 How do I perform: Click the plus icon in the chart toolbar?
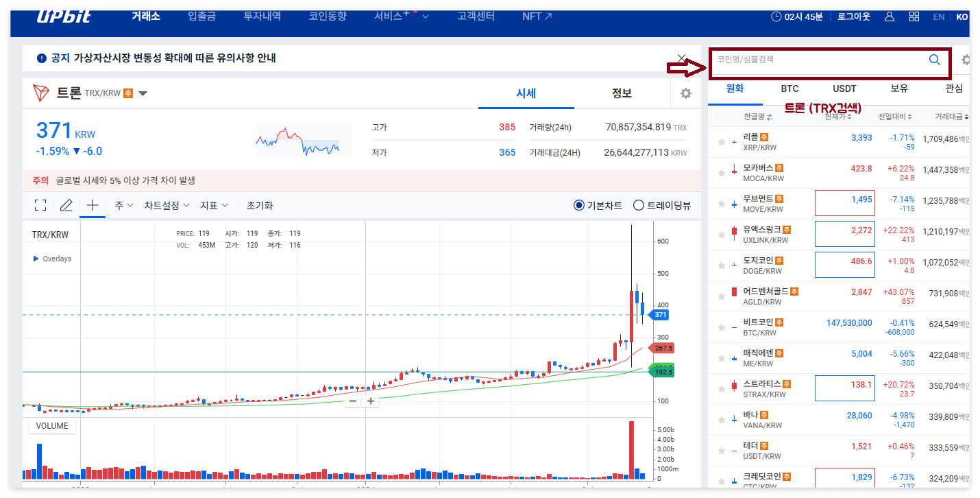tap(92, 205)
